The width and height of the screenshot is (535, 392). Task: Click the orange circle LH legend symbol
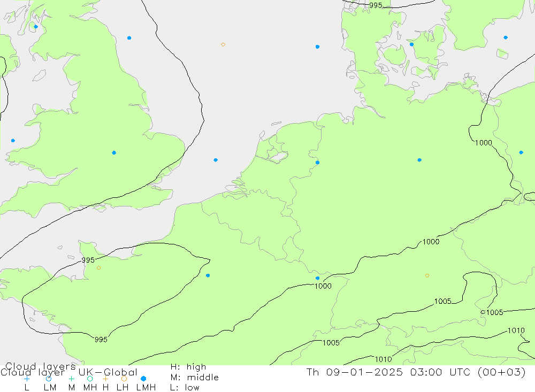[124, 379]
